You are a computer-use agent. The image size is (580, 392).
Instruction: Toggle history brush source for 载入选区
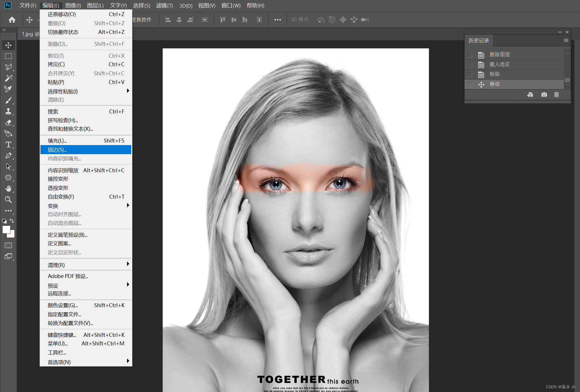tap(470, 65)
